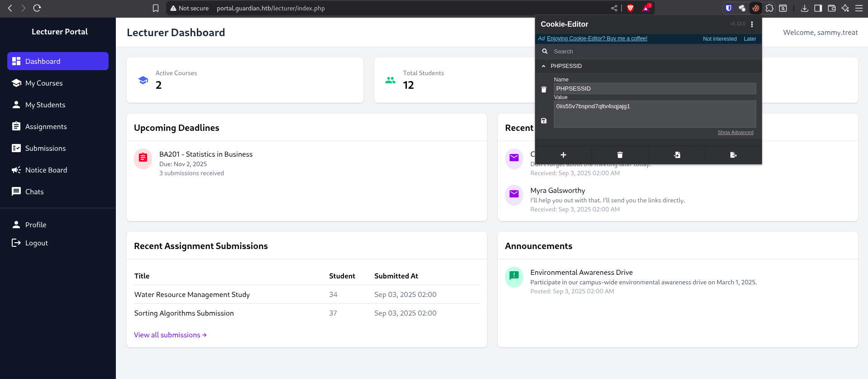Viewport: 868px width, 379px height.
Task: Save the PHPSESSID cookie with floppy icon
Action: pyautogui.click(x=544, y=121)
